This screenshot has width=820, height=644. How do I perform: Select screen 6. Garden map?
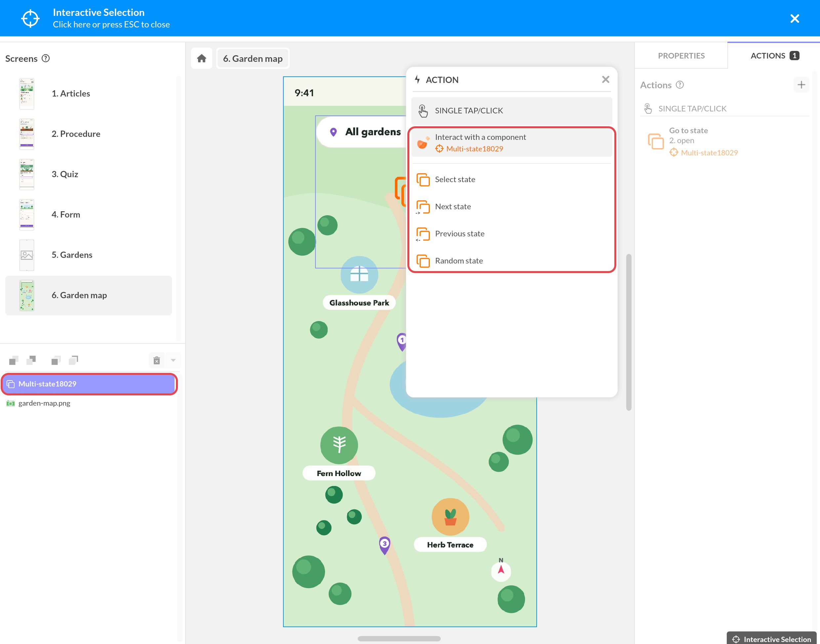pyautogui.click(x=89, y=295)
